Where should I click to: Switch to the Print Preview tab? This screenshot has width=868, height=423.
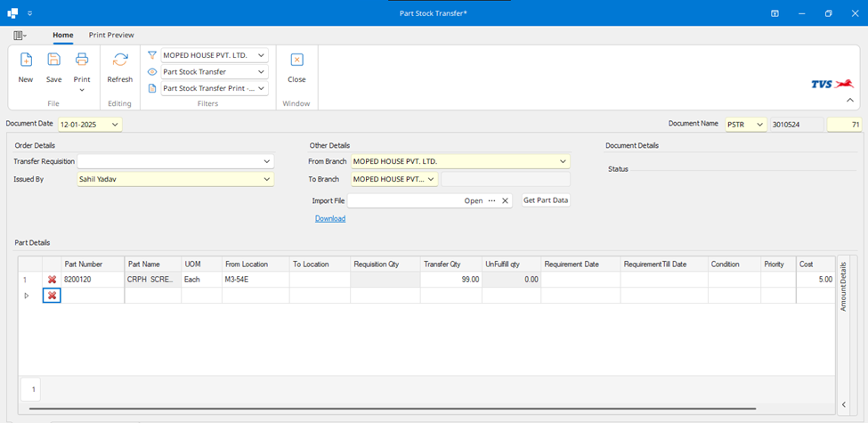111,35
